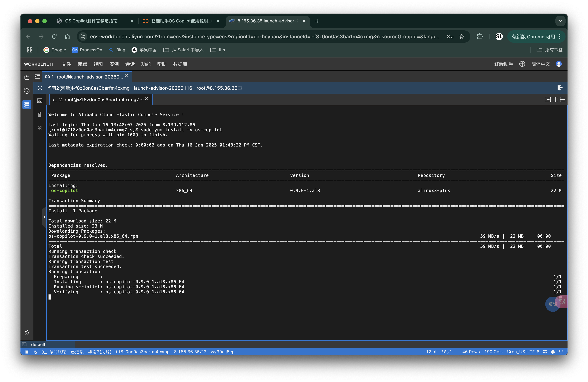Switch to the 2. root@iZf8z0on0as3barfm4cxmgZ terminal tab

tap(101, 100)
